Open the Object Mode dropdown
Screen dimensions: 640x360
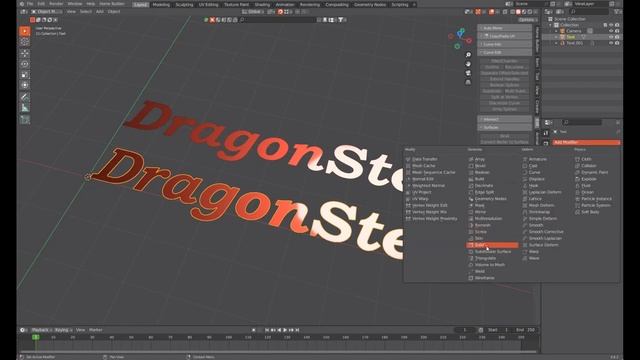click(x=48, y=12)
